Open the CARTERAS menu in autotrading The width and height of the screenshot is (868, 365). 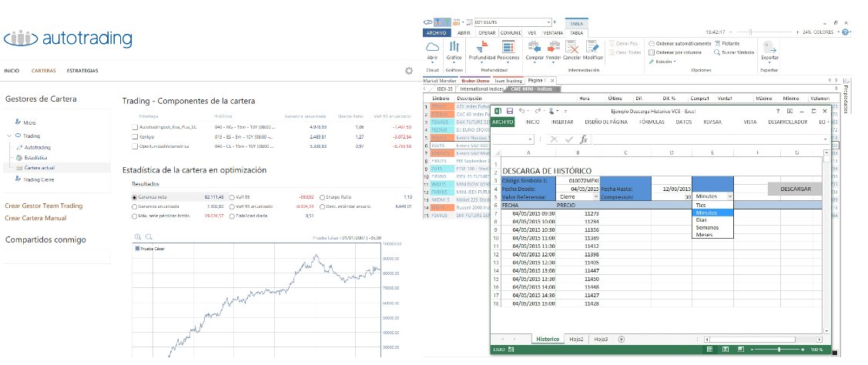pos(44,71)
